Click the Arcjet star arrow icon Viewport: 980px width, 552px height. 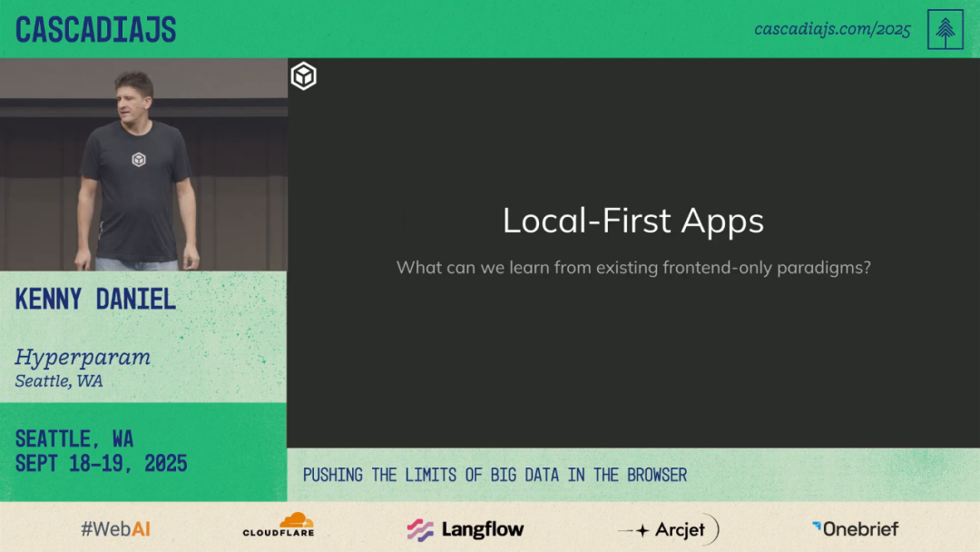pyautogui.click(x=634, y=530)
